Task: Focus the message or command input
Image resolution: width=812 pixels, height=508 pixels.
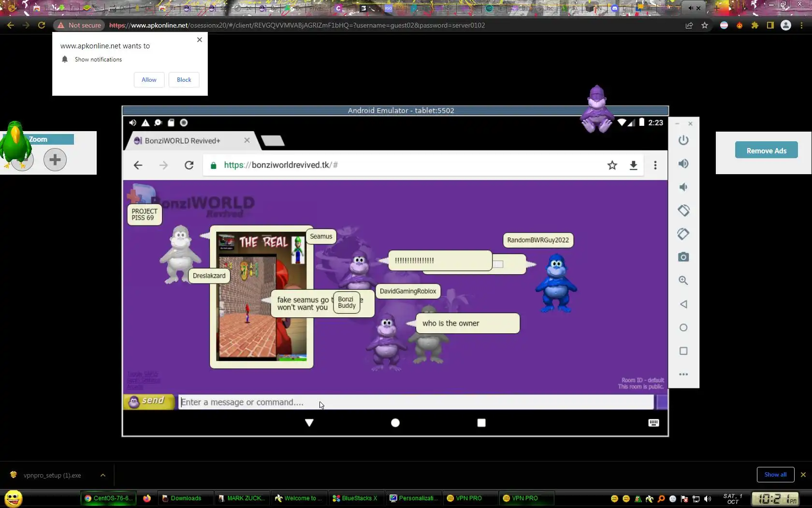Action: 416,402
